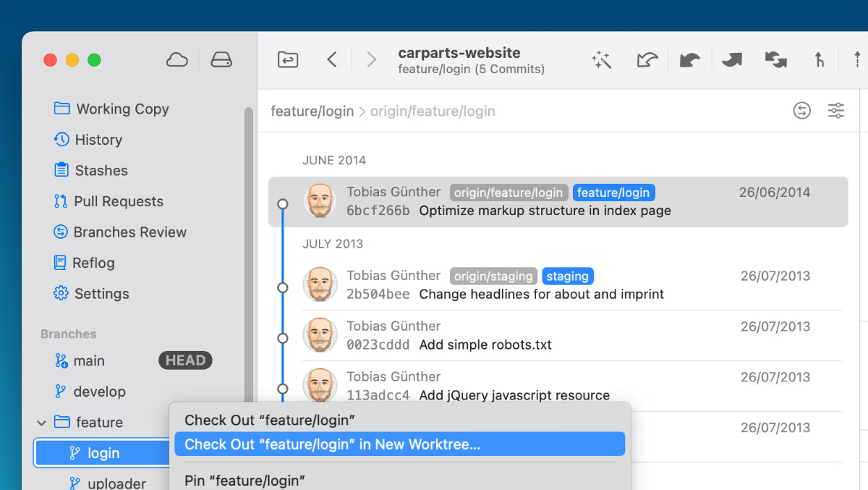Screen dimensions: 868x490
Task: Click the cloud accounts icon
Action: pyautogui.click(x=177, y=60)
